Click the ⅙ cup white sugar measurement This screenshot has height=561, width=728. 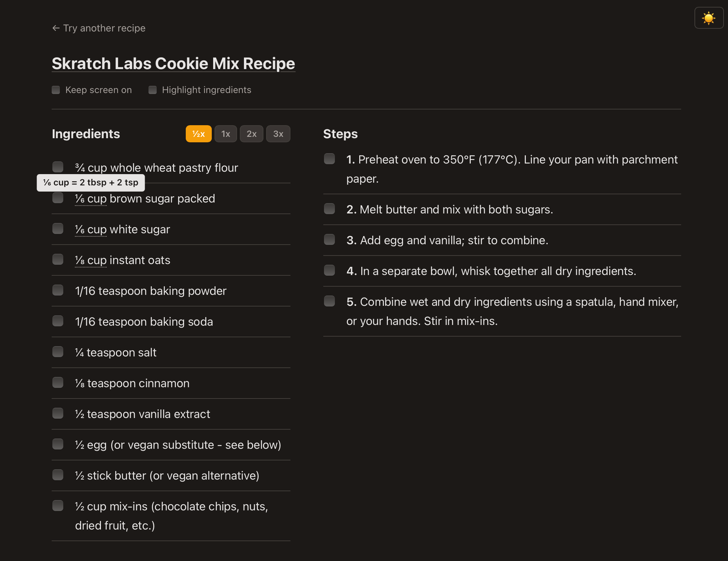91,230
